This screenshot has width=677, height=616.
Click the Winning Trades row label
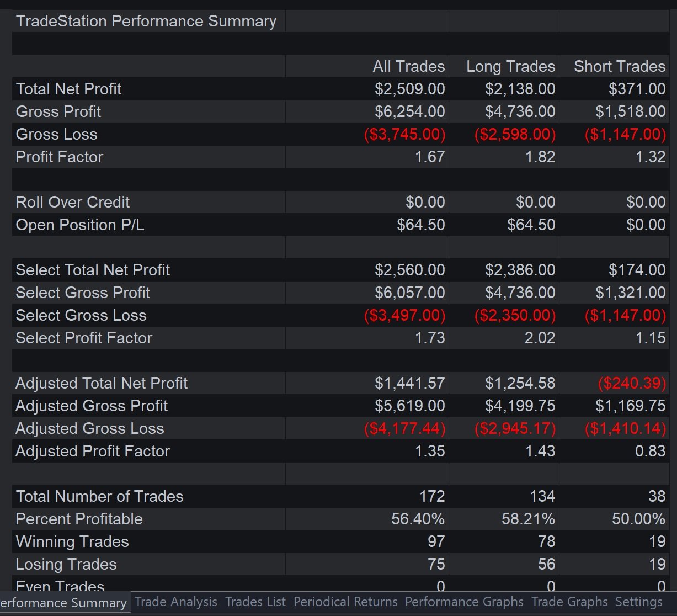72,541
